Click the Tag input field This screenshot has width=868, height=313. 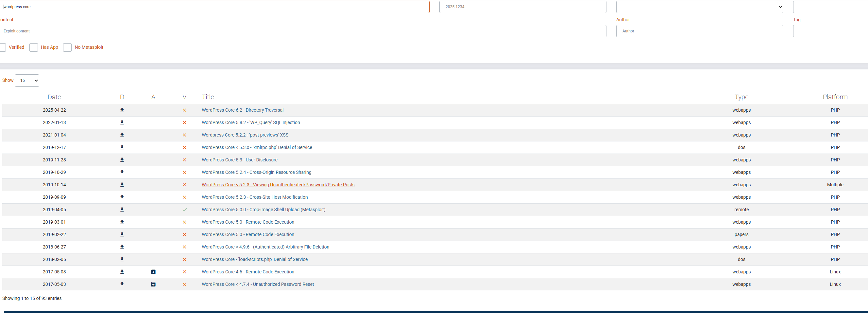coord(831,31)
